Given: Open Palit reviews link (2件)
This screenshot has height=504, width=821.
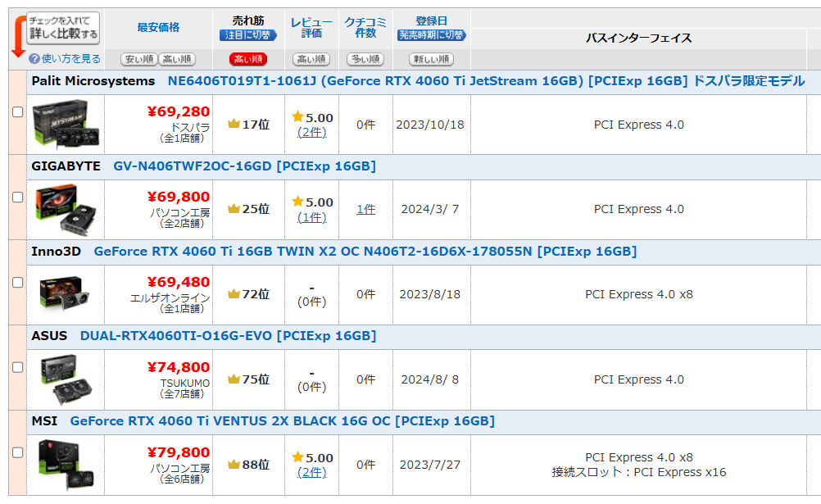Looking at the screenshot, I should [312, 133].
